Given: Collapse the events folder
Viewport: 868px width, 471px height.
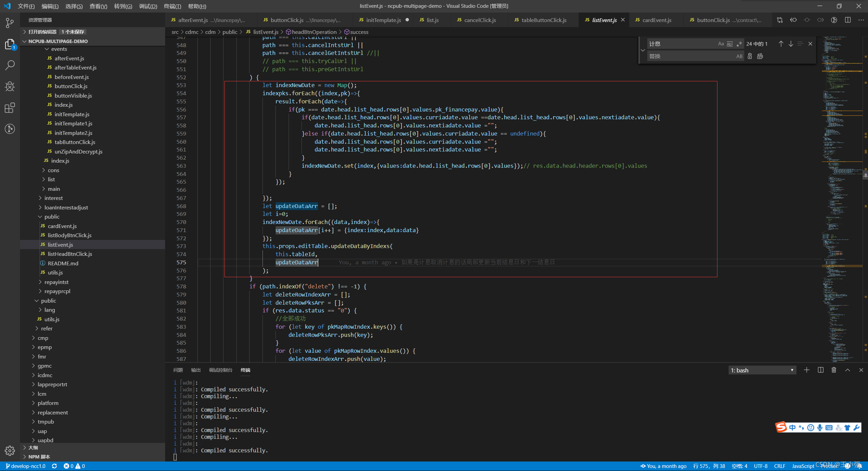Looking at the screenshot, I should (59, 49).
